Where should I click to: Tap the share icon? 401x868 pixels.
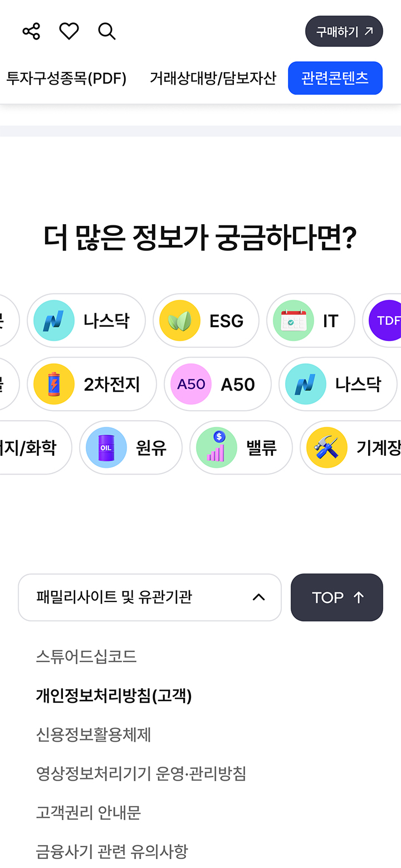[x=31, y=31]
